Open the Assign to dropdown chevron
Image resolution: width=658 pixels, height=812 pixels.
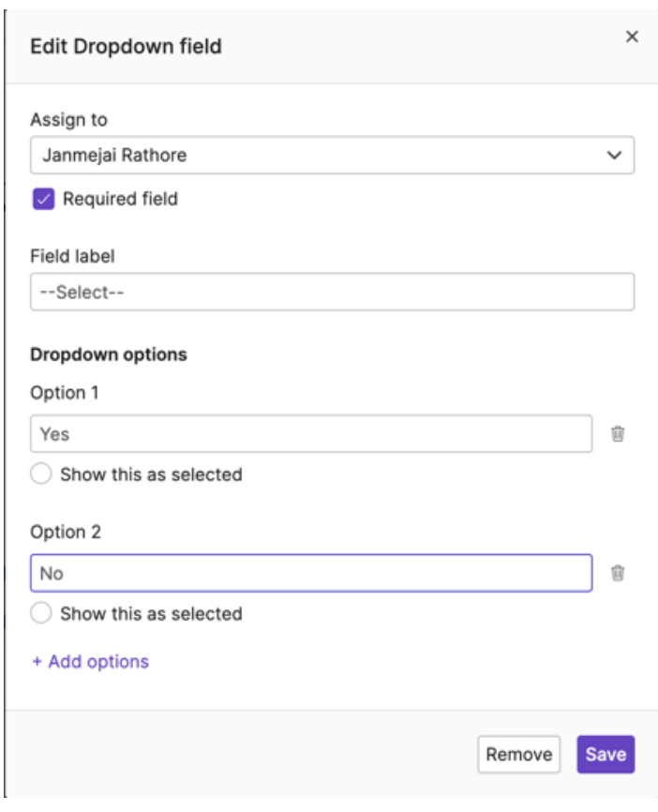614,156
